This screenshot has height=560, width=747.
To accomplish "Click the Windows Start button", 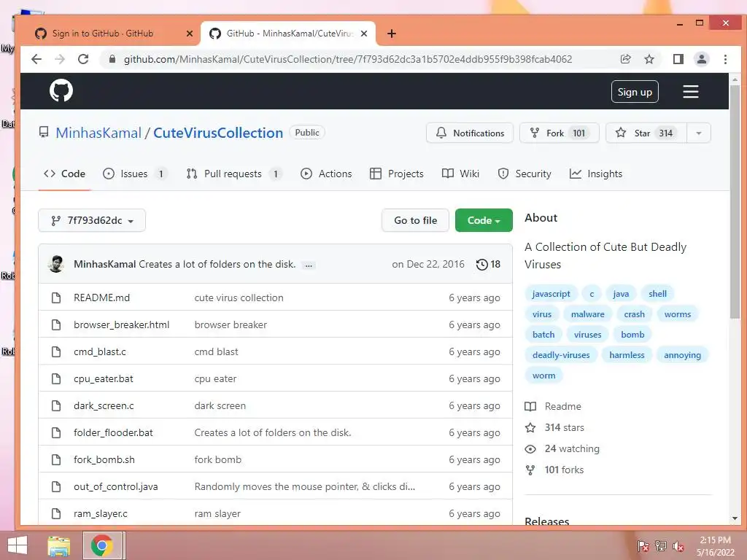I will coord(18,545).
